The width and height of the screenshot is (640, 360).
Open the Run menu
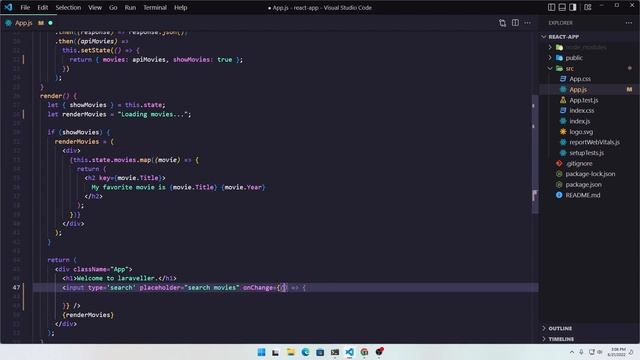[x=130, y=7]
